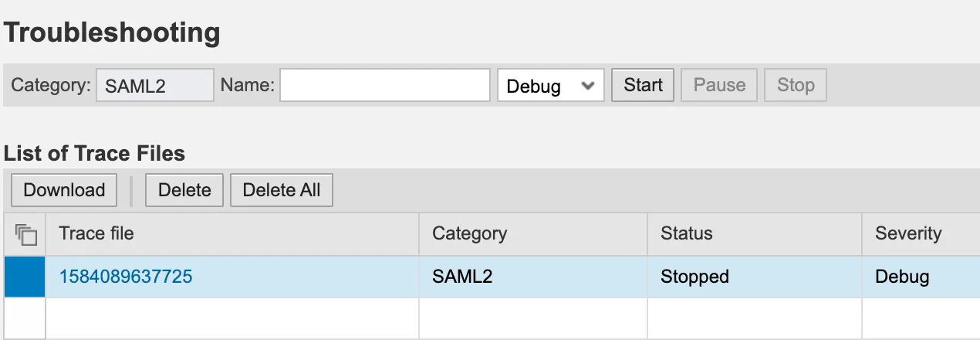Viewport: 980px width, 340px height.
Task: Click the Debug severity cell in the trace row
Action: pyautogui.click(x=901, y=277)
